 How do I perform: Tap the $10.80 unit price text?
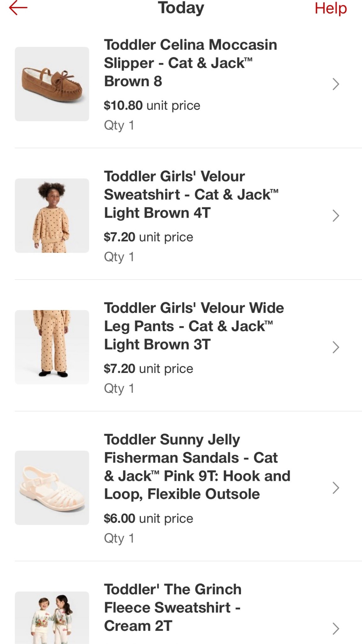pyautogui.click(x=152, y=106)
